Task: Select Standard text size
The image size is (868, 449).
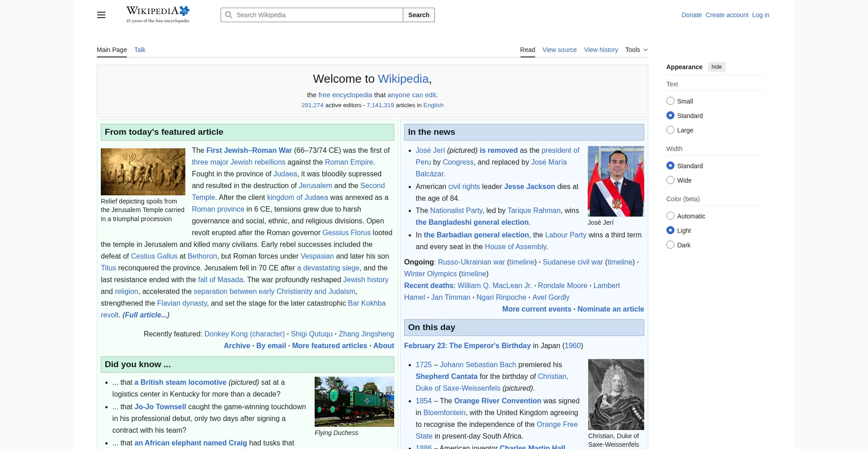Action: coord(670,116)
